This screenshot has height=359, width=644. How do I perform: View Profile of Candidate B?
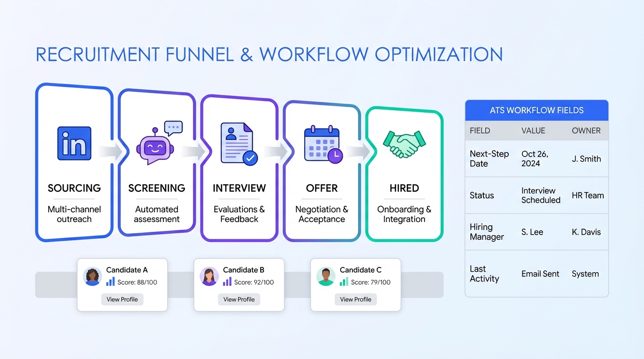239,299
